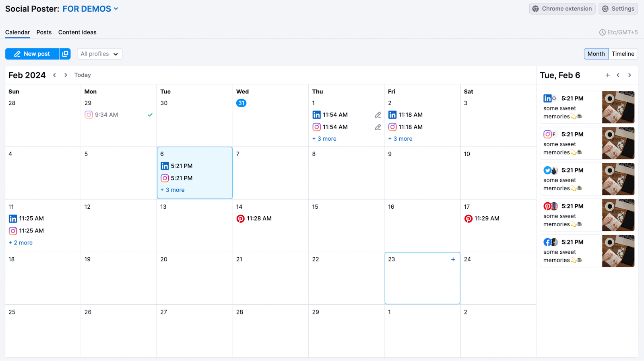The image size is (644, 361).
Task: Click the bulk post icon beside New post
Action: pyautogui.click(x=65, y=54)
